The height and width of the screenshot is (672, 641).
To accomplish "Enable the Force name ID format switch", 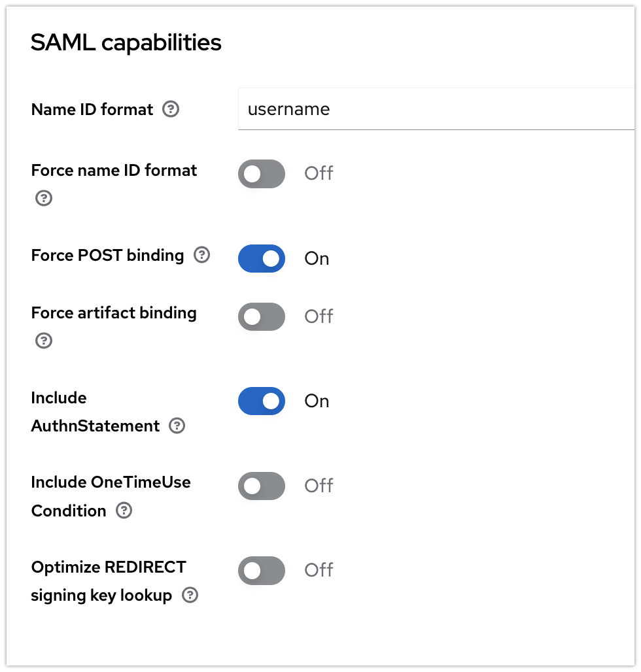I will [x=262, y=174].
